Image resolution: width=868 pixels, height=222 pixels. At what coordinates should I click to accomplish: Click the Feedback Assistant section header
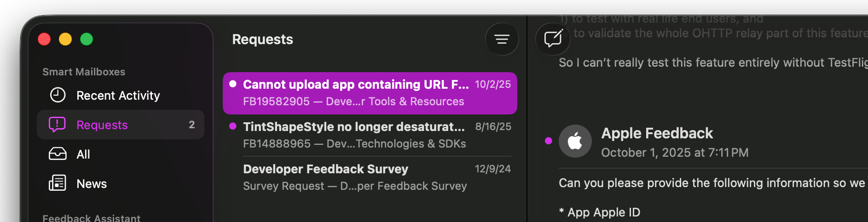coord(91,218)
